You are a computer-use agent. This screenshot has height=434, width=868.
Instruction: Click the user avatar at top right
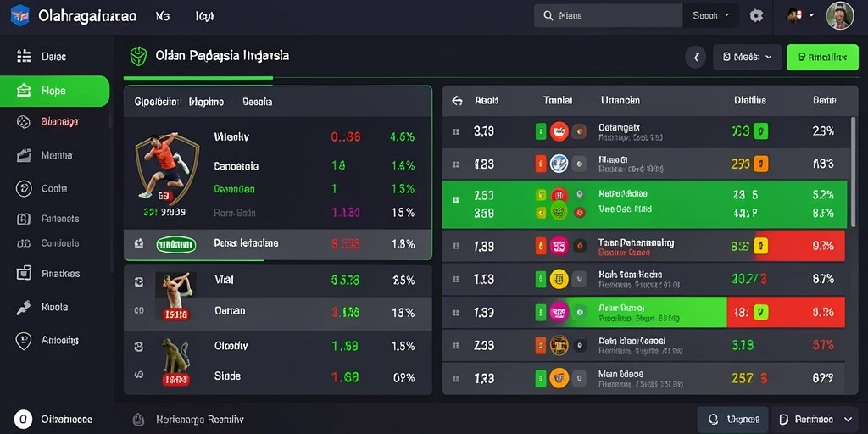(840, 15)
